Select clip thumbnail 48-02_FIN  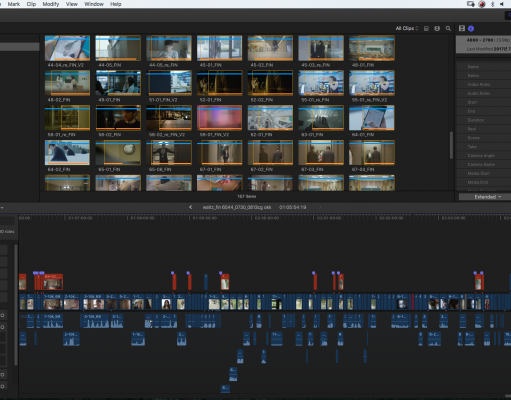67,83
